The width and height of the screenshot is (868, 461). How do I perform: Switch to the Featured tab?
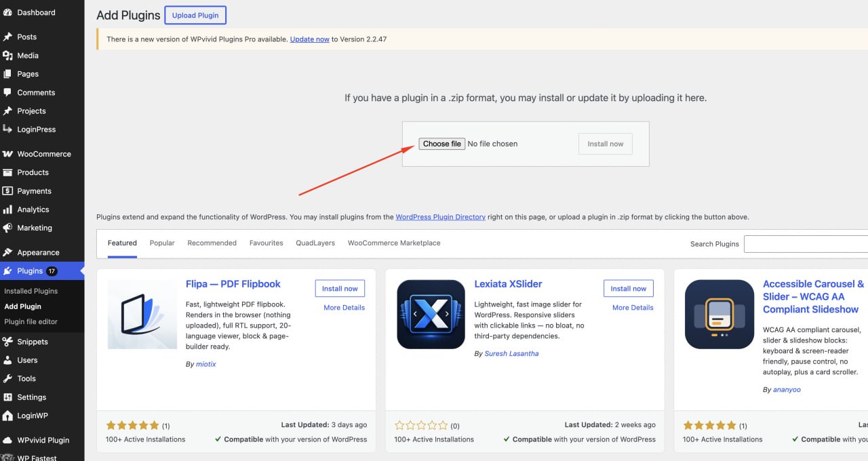click(x=122, y=243)
